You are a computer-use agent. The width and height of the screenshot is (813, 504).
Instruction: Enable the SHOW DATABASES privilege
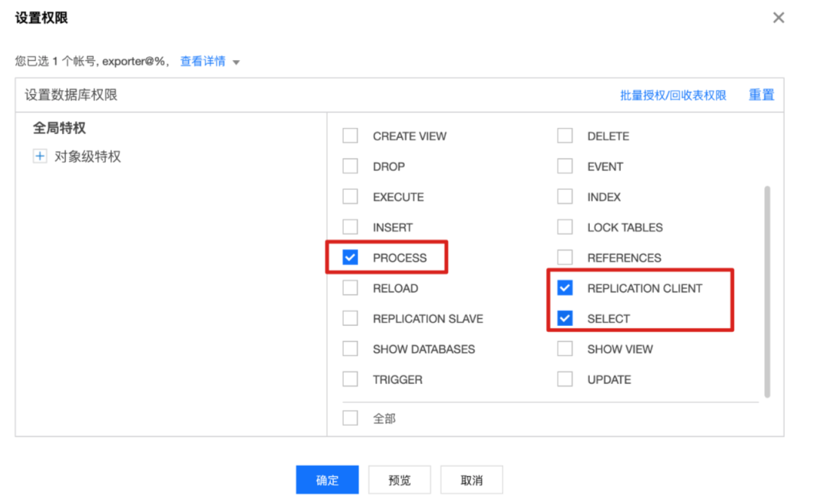[x=350, y=348]
